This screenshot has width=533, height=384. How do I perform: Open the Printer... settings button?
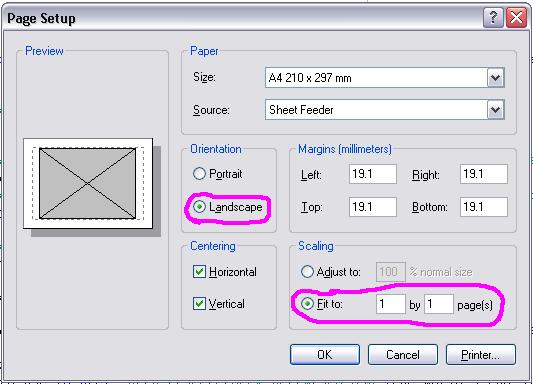click(x=481, y=354)
